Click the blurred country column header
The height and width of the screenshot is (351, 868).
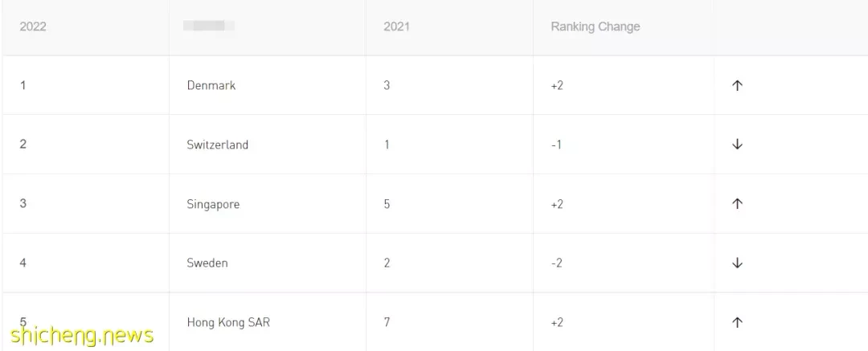click(x=209, y=26)
